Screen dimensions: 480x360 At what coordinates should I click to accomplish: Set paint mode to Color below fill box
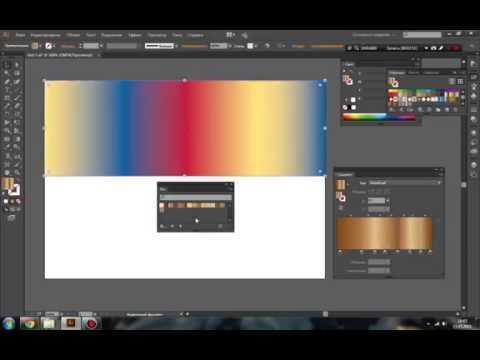(6, 201)
